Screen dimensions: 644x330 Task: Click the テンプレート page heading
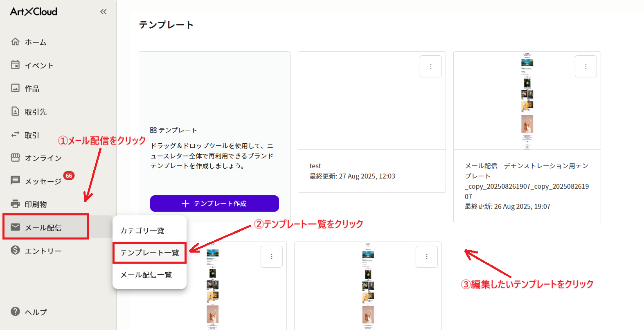click(x=166, y=25)
